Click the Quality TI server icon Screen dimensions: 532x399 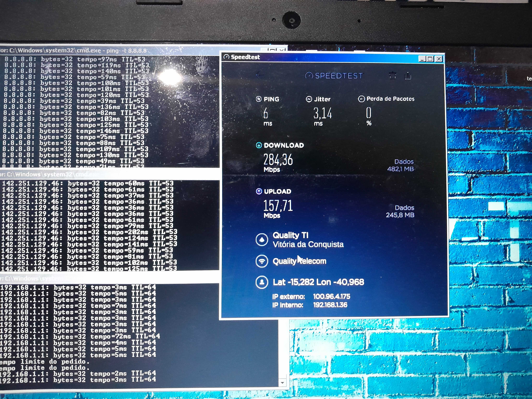pyautogui.click(x=262, y=240)
